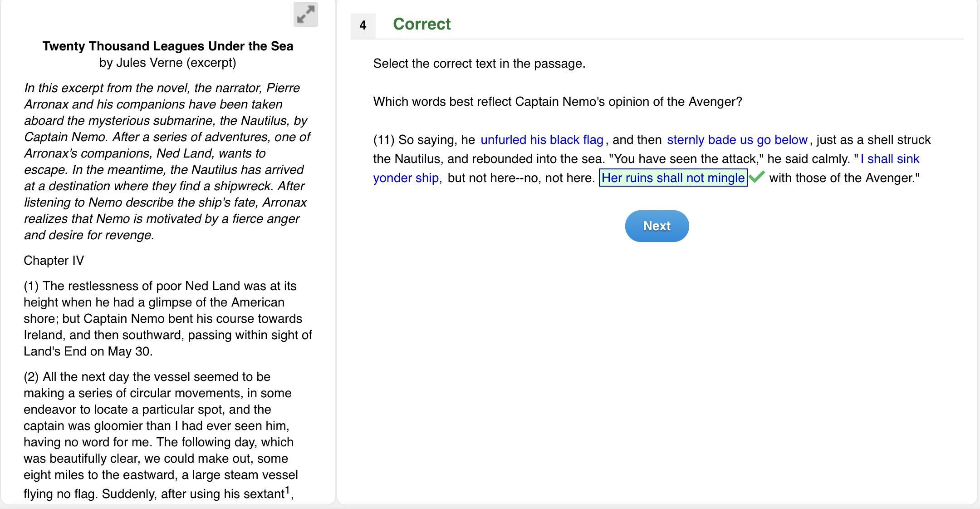980x509 pixels.
Task: Click the green "Correct" heading
Action: click(x=421, y=24)
